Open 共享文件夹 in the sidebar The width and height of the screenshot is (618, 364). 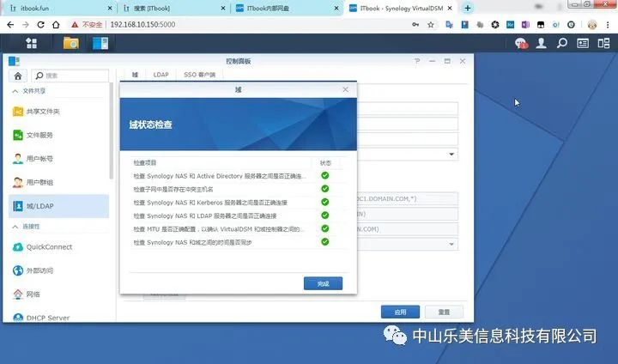click(x=43, y=112)
